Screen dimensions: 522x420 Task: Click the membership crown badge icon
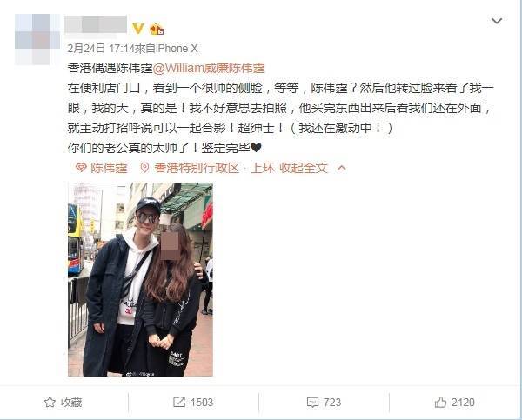157,29
